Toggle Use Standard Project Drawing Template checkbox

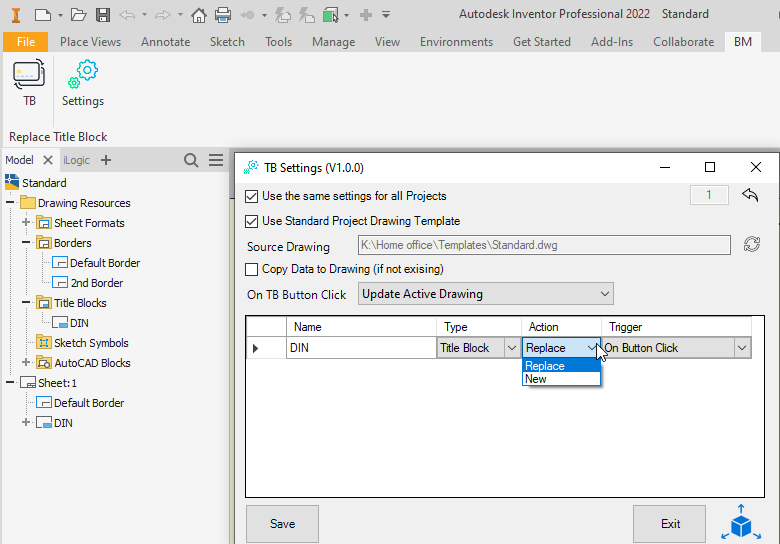[x=252, y=221]
